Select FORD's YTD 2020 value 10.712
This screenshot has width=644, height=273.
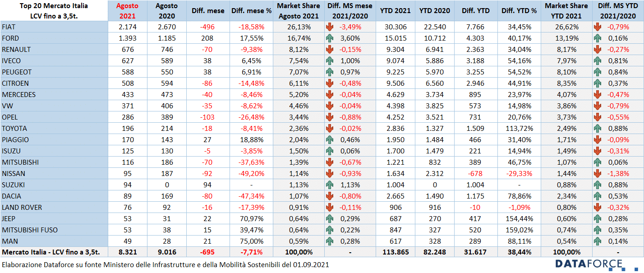[435, 38]
